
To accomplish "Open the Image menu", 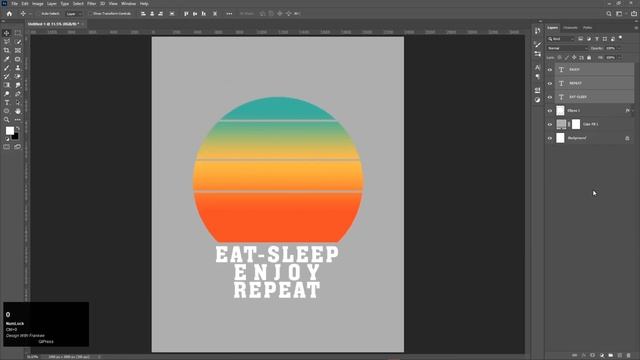I will click(x=38, y=4).
